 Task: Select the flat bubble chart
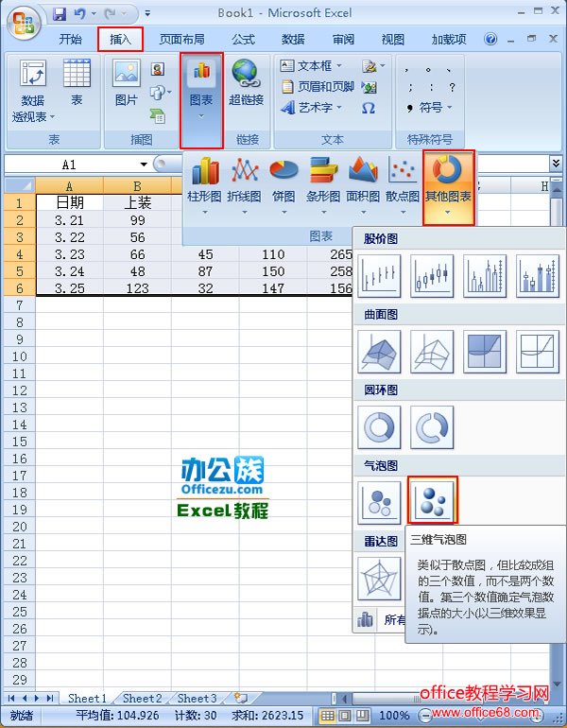point(379,503)
